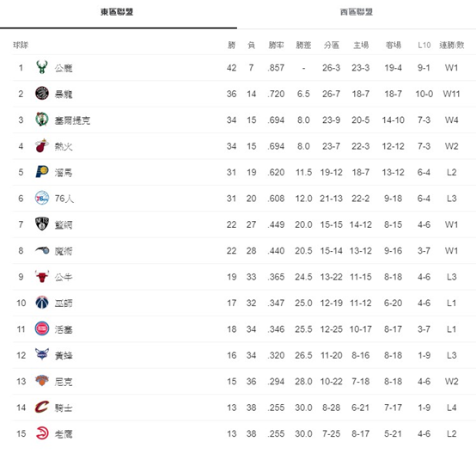Sort by the L10 column header
Viewport: 476px width, 454px height.
point(424,46)
